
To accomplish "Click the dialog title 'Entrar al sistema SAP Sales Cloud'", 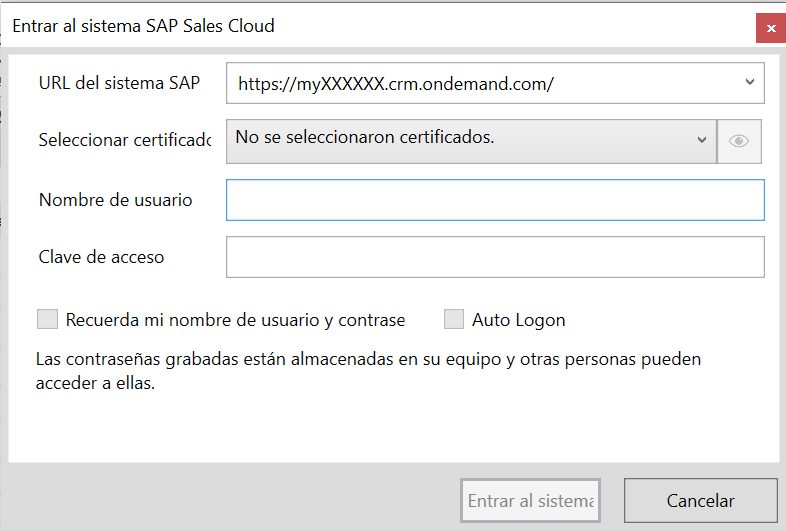I will click(143, 26).
